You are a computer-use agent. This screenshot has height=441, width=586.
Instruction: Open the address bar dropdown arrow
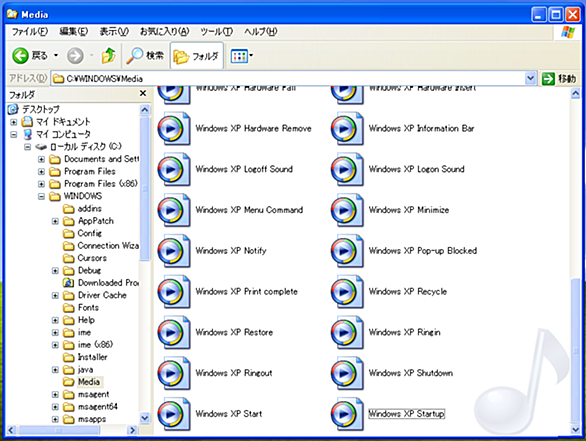[x=530, y=78]
